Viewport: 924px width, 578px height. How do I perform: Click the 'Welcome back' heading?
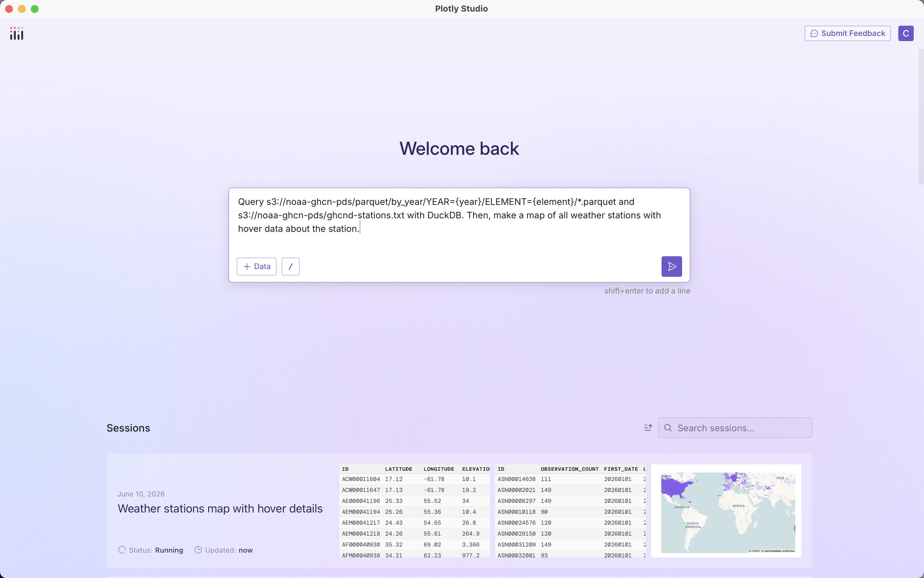[x=459, y=148]
